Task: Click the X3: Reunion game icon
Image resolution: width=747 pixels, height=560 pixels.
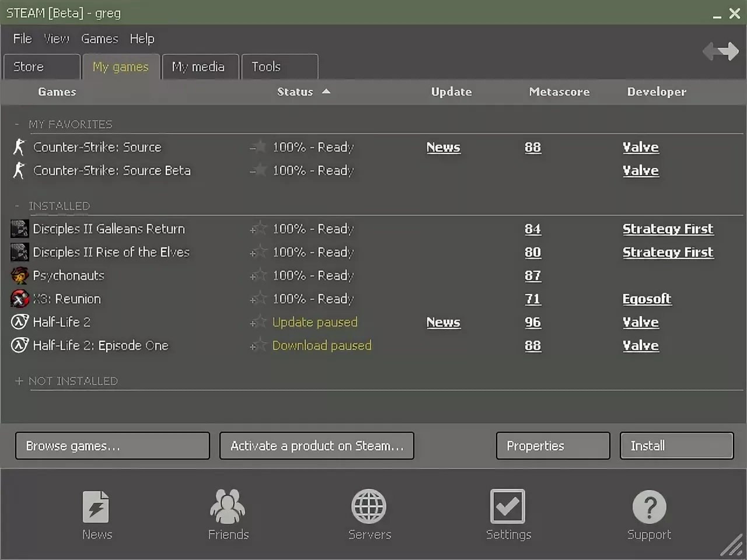Action: pos(19,299)
